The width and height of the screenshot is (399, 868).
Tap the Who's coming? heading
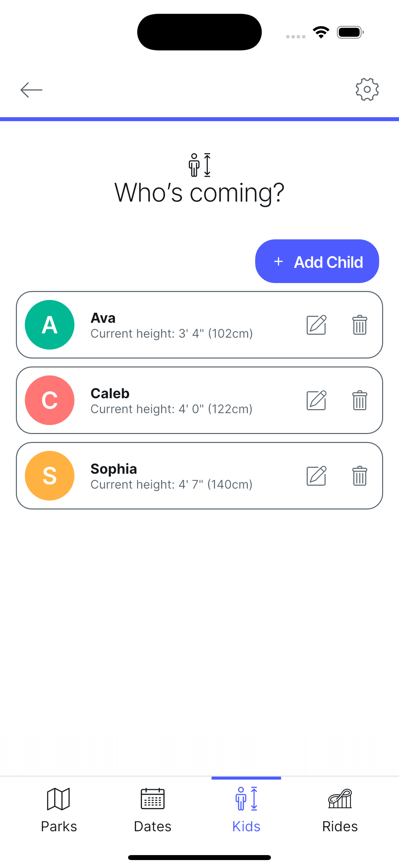(x=199, y=193)
